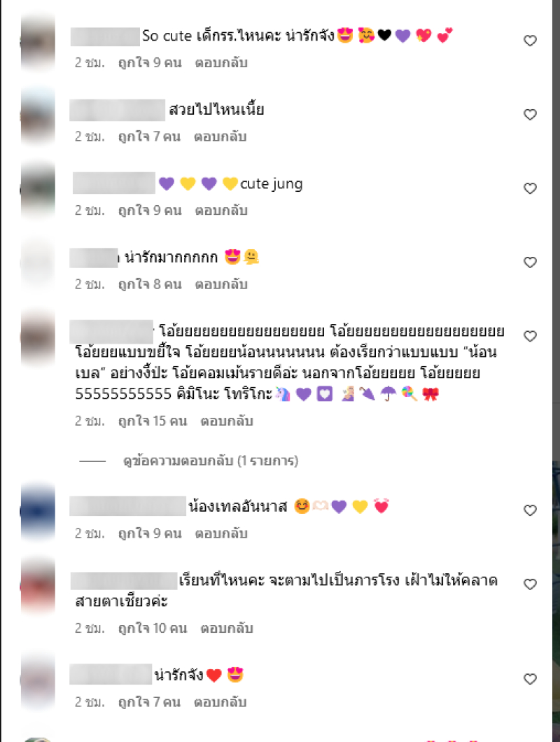Open the "ถูกใจ 15 คน" likes list

153,421
